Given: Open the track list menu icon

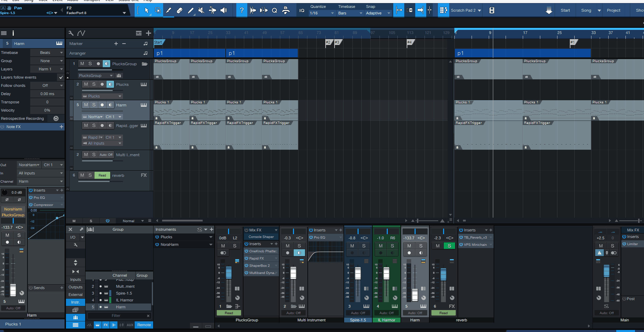Looking at the screenshot, I should tap(139, 33).
